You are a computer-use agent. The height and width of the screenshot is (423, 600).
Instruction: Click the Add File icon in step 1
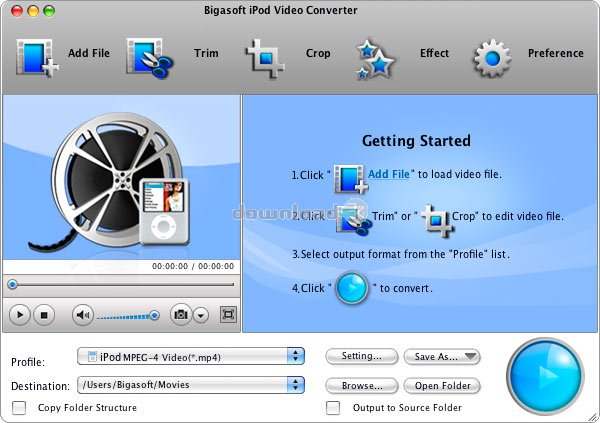(x=351, y=179)
